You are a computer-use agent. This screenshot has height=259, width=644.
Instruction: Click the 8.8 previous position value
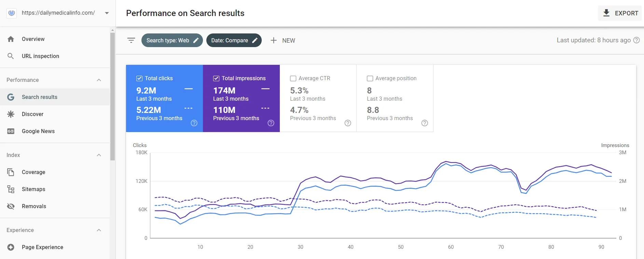click(373, 110)
